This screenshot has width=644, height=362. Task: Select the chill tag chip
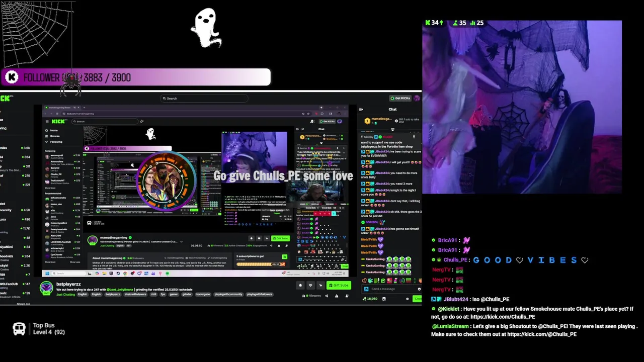coord(153,295)
